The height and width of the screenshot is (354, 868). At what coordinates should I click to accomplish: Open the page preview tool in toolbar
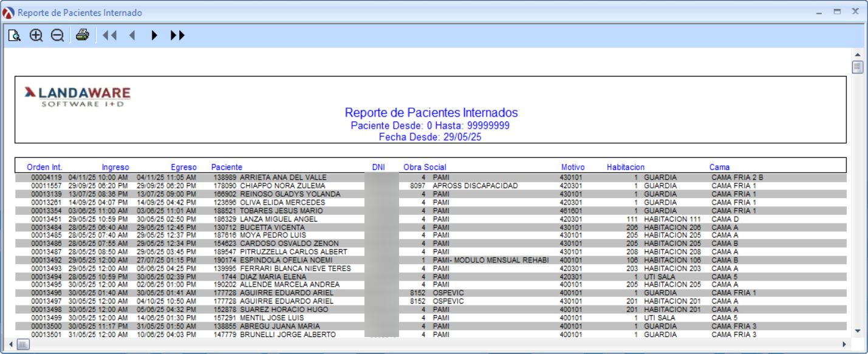point(15,36)
